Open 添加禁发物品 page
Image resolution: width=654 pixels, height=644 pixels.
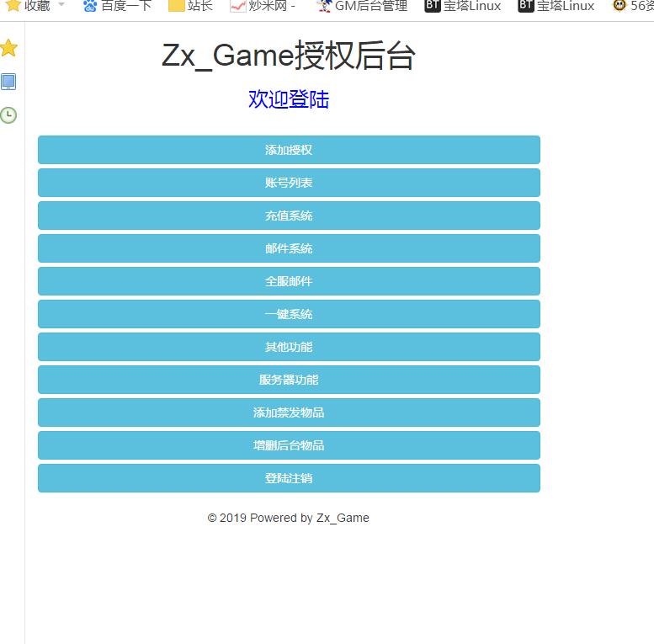tap(289, 412)
